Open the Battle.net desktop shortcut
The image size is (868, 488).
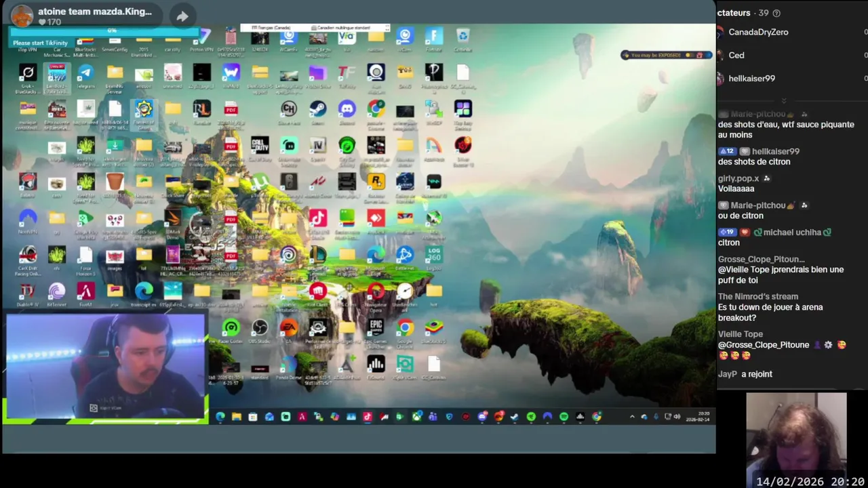(x=405, y=254)
